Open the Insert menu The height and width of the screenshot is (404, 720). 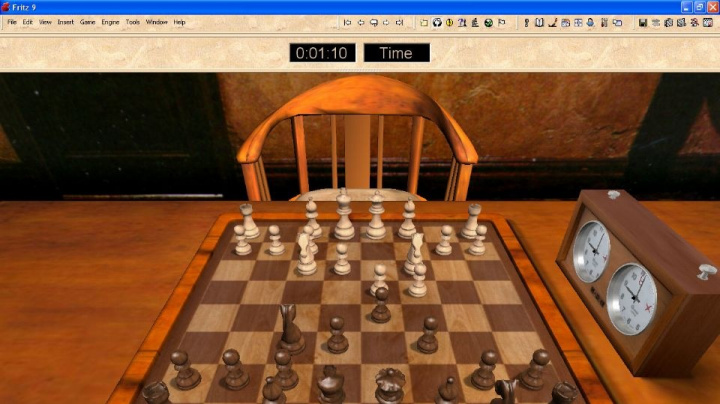tap(66, 22)
